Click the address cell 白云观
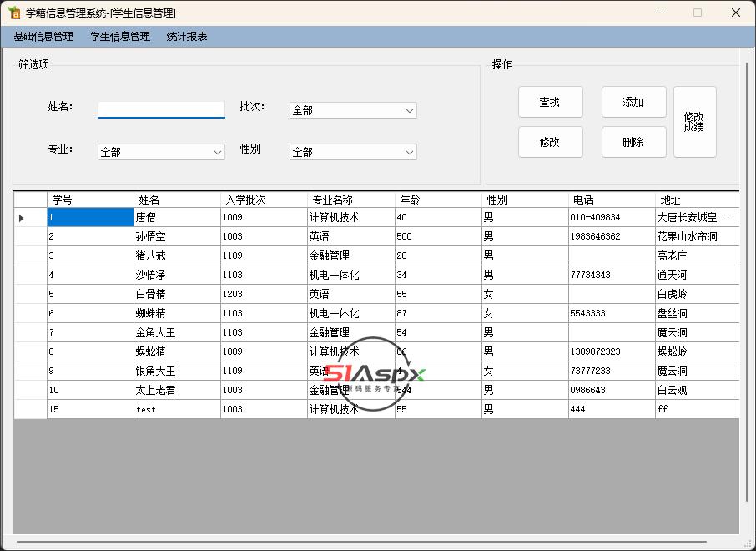756x551 pixels. [x=698, y=390]
